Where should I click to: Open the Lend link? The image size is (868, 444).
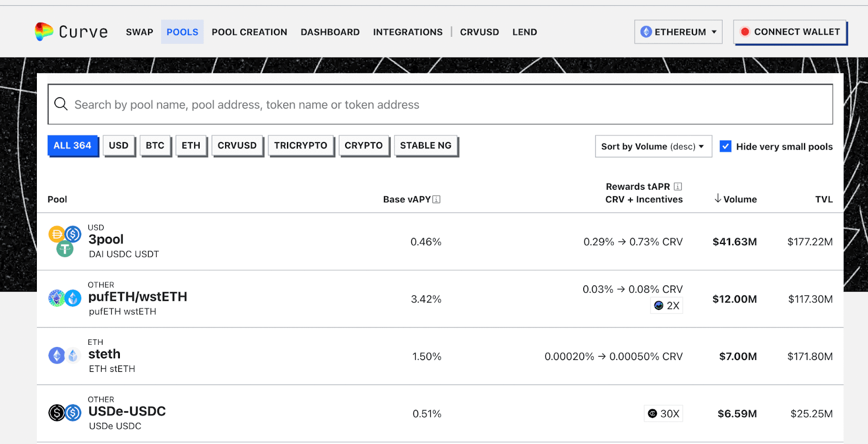point(525,32)
